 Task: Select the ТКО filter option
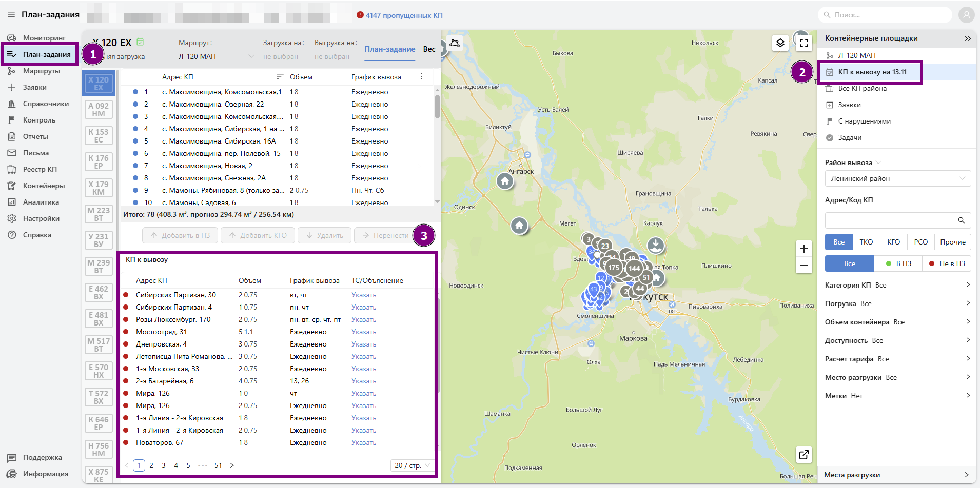pyautogui.click(x=866, y=242)
